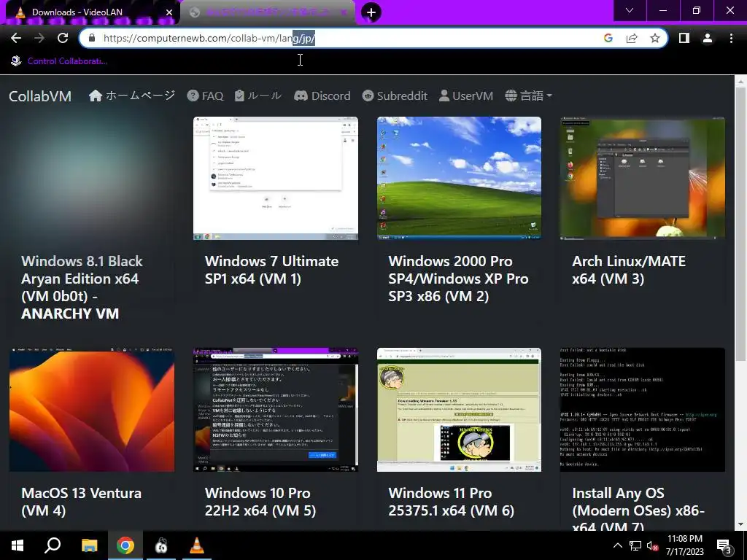Go back to the previous page
Image resolution: width=747 pixels, height=560 pixels.
click(16, 38)
